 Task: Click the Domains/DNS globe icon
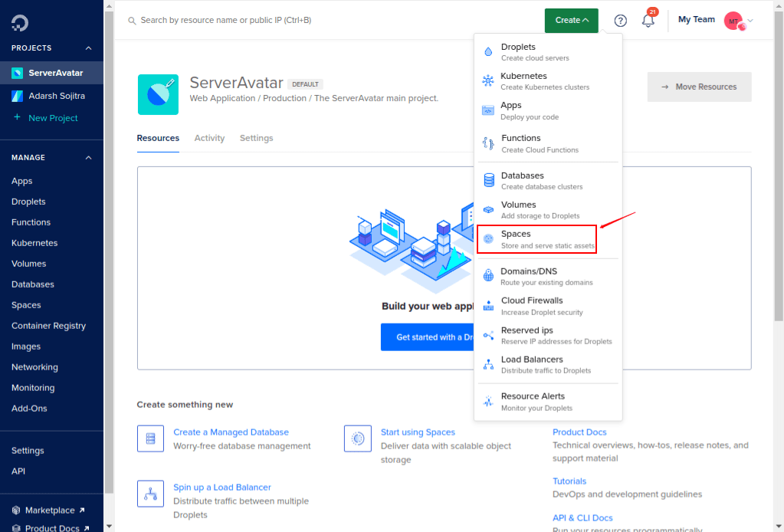click(x=488, y=275)
